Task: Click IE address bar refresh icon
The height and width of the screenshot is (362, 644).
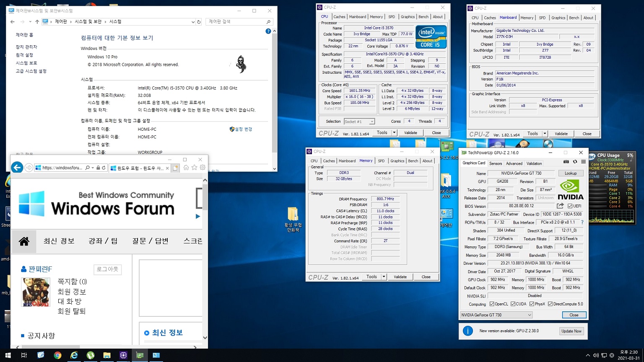Action: pyautogui.click(x=103, y=168)
